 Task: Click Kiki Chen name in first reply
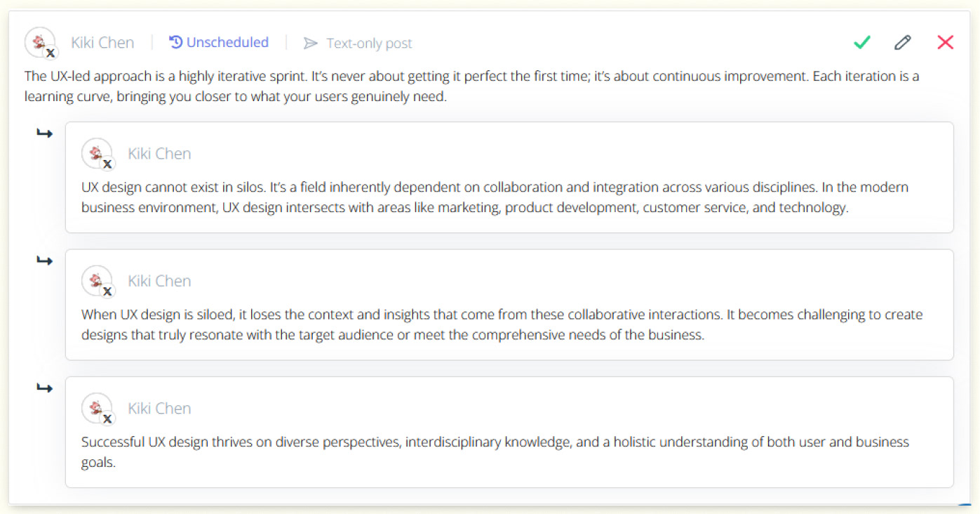[159, 154]
